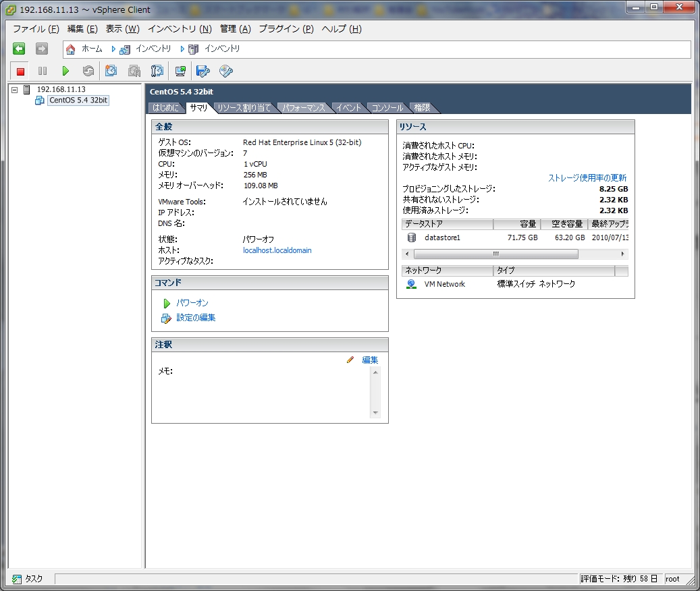The width and height of the screenshot is (700, 591).
Task: Click the suspend (pause) toolbar icon
Action: click(43, 71)
